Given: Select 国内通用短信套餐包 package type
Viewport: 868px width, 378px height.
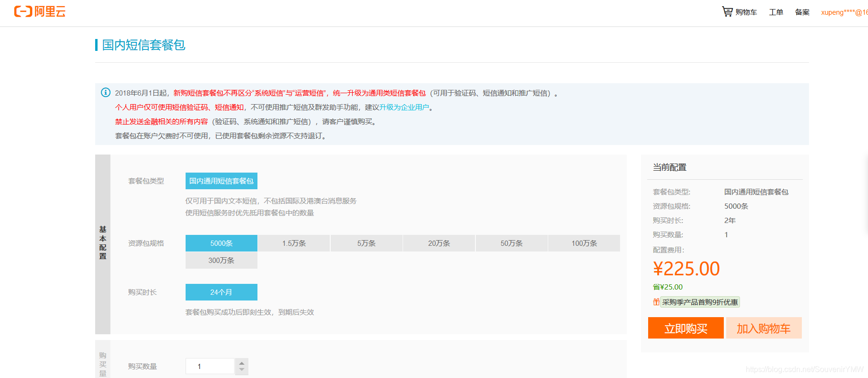Looking at the screenshot, I should 221,181.
